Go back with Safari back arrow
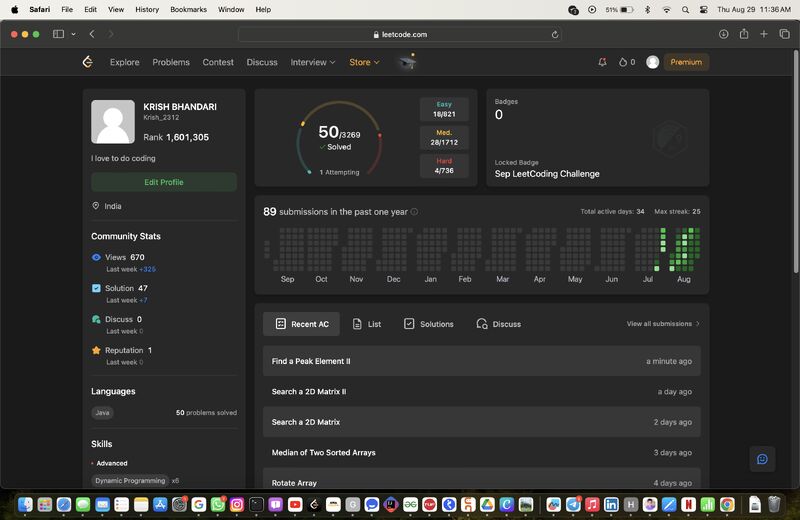The image size is (800, 520). [x=92, y=34]
